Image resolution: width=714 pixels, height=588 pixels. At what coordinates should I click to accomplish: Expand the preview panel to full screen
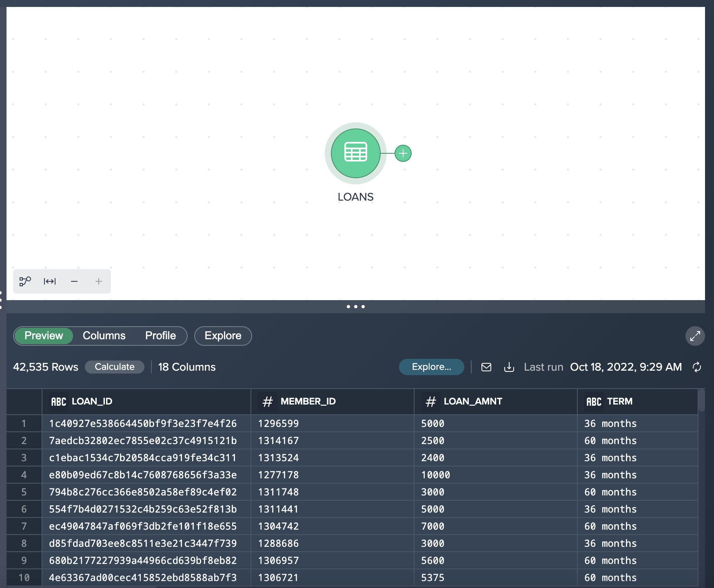point(695,336)
